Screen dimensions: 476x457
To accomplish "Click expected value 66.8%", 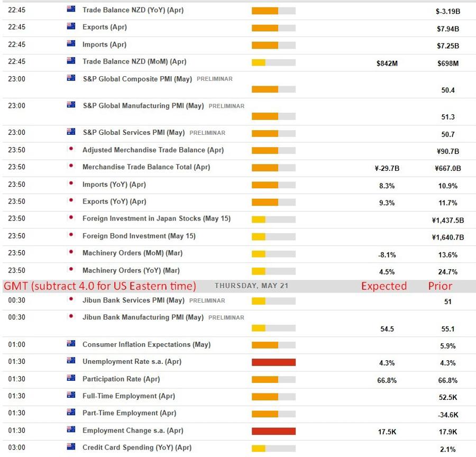I will click(x=387, y=380).
